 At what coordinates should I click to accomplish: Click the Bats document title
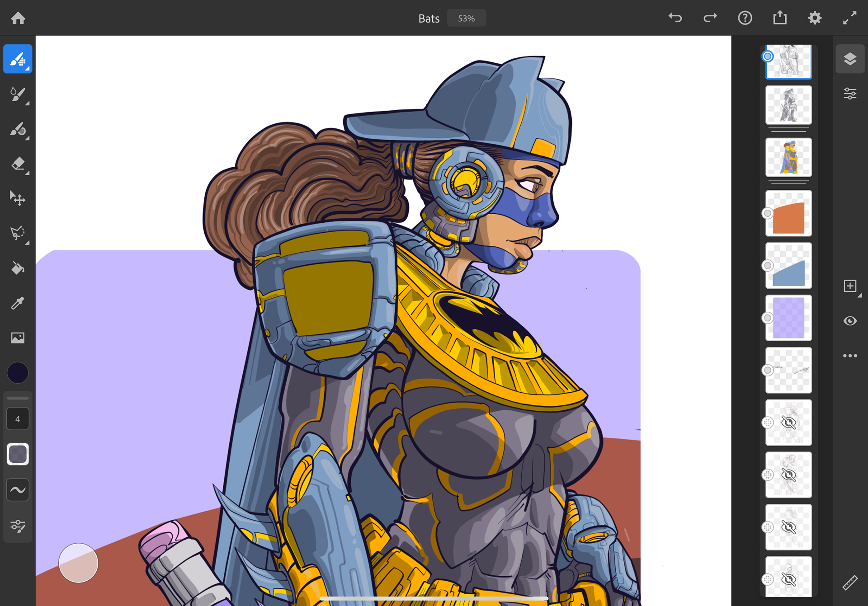(429, 19)
